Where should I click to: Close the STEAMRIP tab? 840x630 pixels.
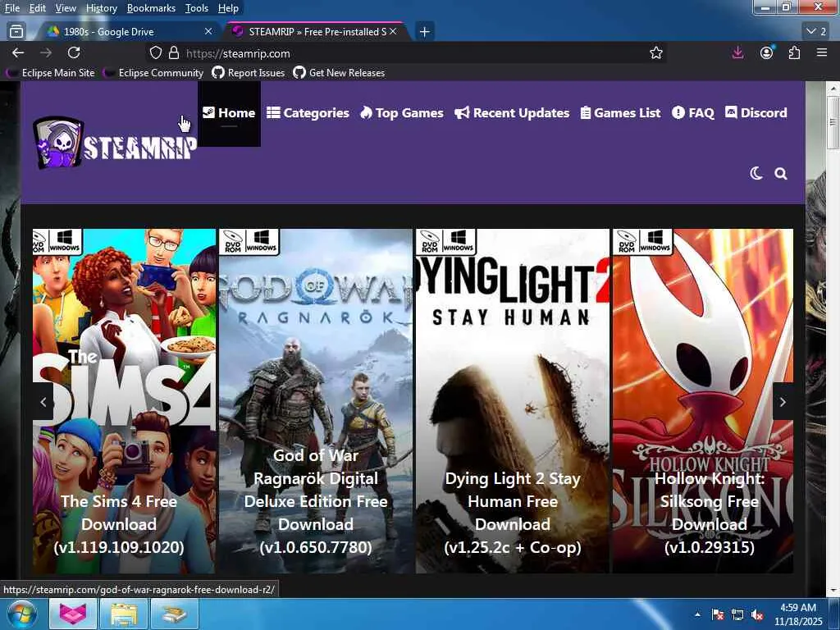tap(393, 32)
